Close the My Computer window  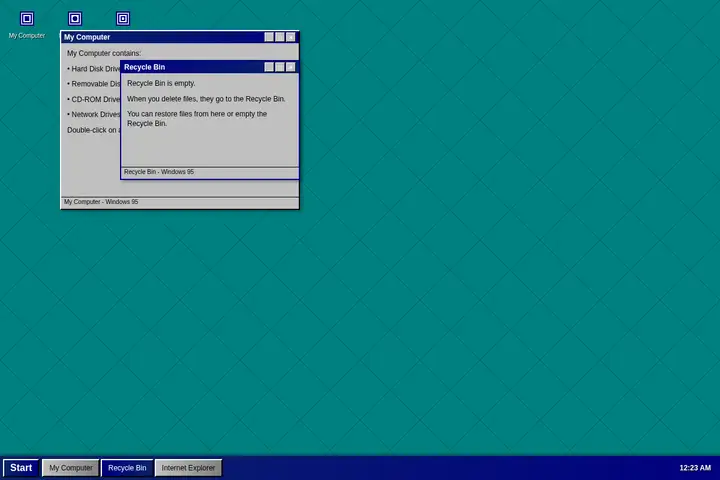click(291, 37)
